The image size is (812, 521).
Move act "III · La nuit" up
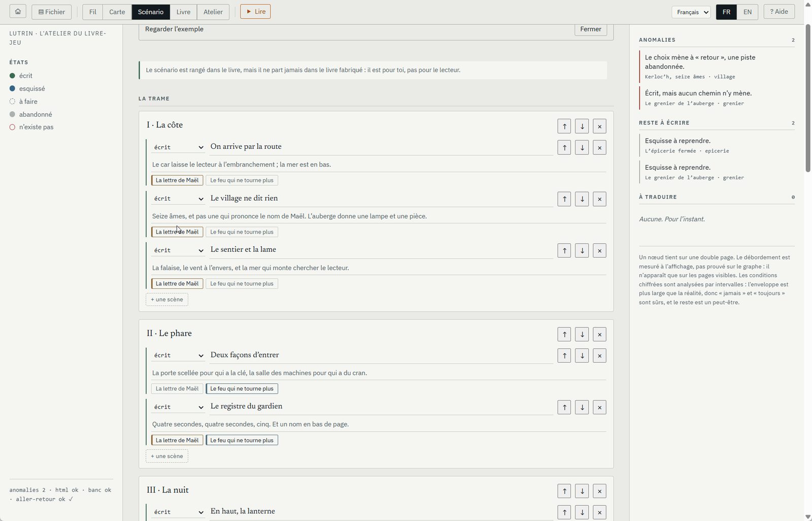pyautogui.click(x=564, y=491)
